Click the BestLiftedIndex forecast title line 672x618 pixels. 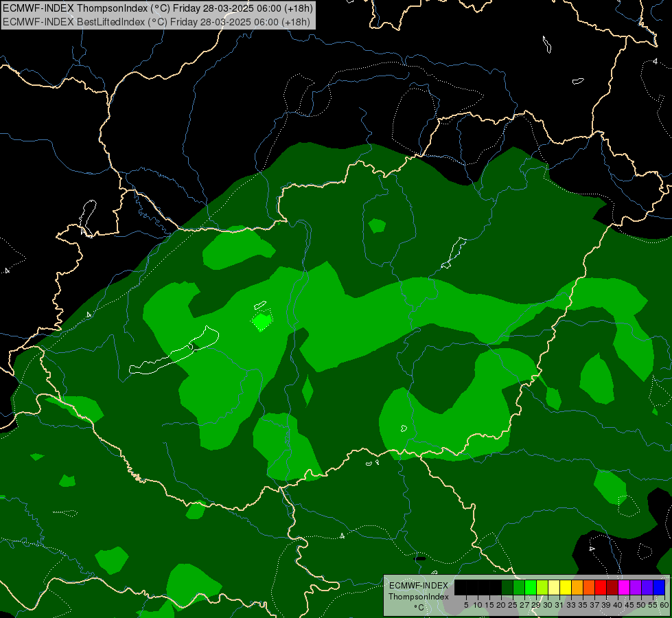[x=157, y=22]
